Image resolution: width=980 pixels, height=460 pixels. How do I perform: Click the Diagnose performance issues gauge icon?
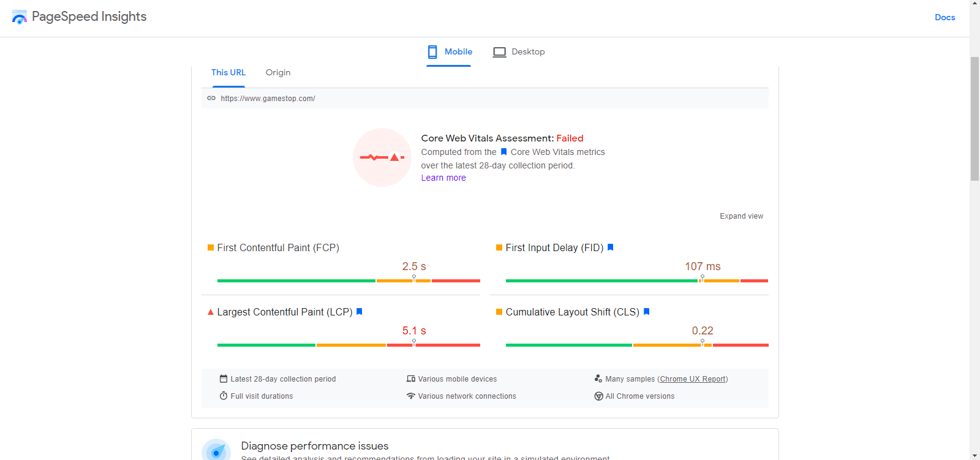tap(216, 450)
